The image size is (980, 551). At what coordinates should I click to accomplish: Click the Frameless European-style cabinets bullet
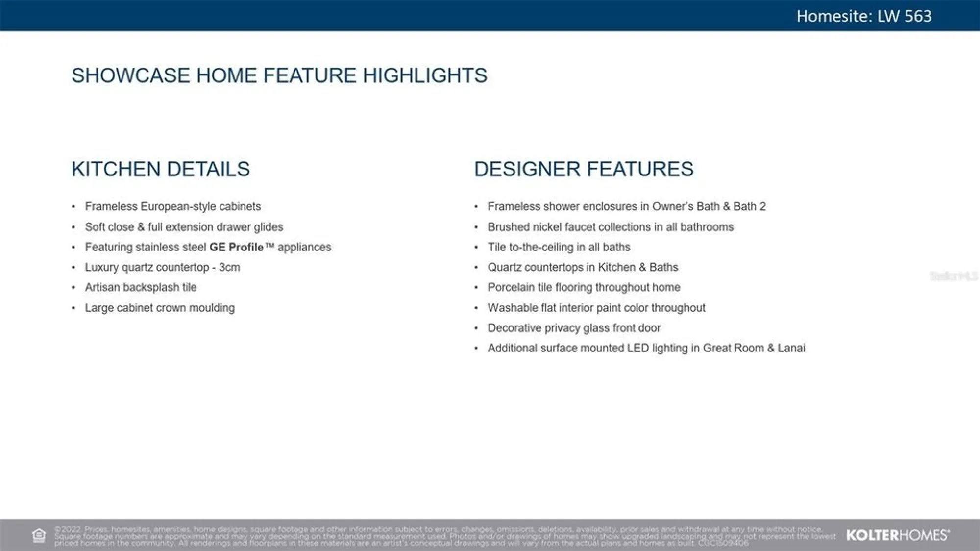[172, 206]
